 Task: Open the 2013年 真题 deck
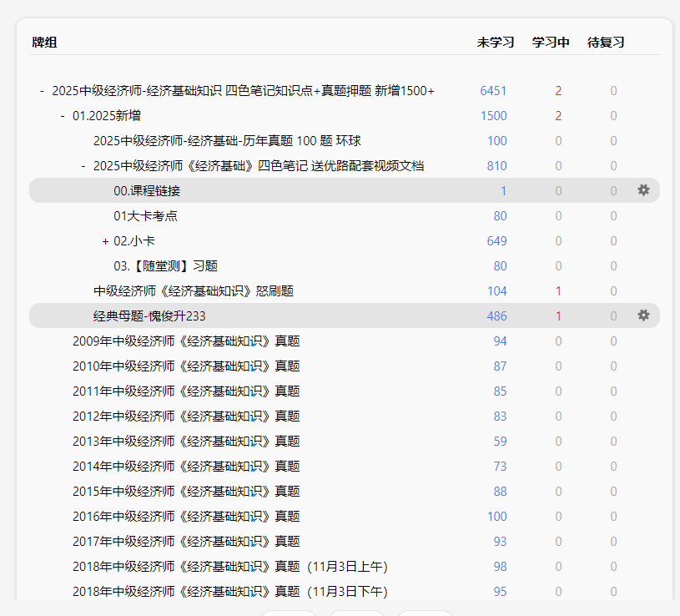point(185,442)
